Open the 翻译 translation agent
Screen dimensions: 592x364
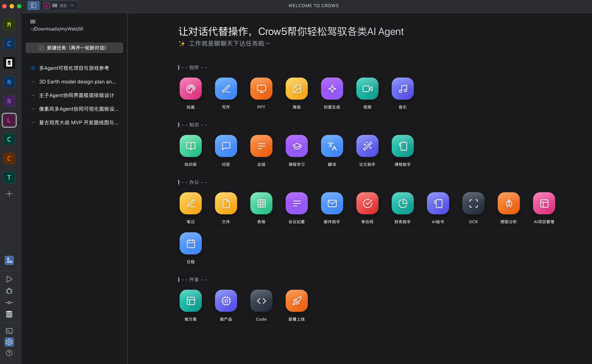(x=332, y=146)
